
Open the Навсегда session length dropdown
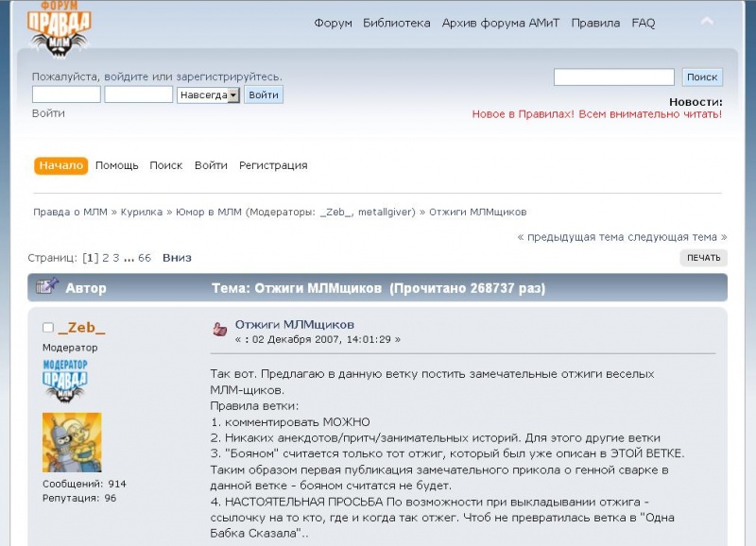point(208,94)
